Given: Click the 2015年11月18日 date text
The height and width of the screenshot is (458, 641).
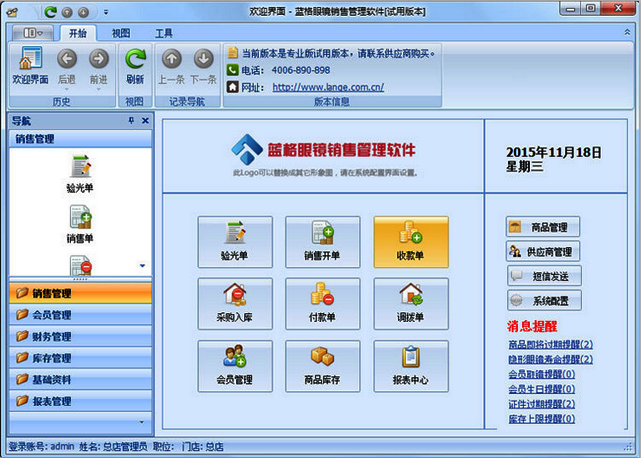Looking at the screenshot, I should 554,153.
